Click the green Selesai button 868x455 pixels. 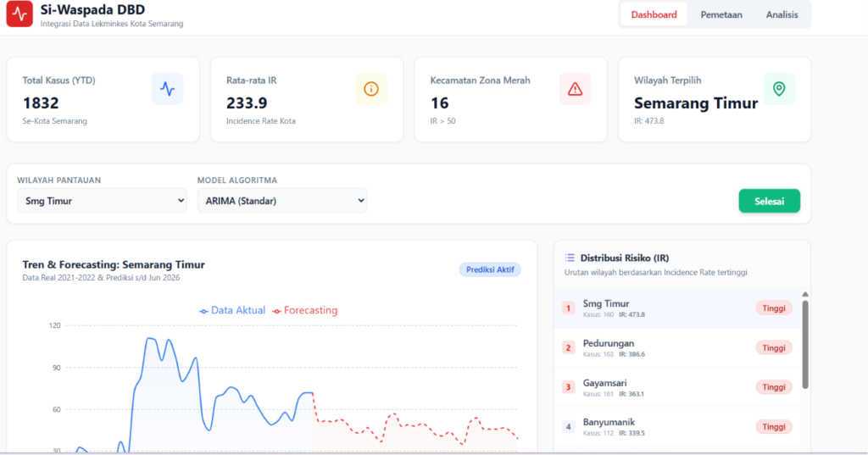tap(769, 201)
